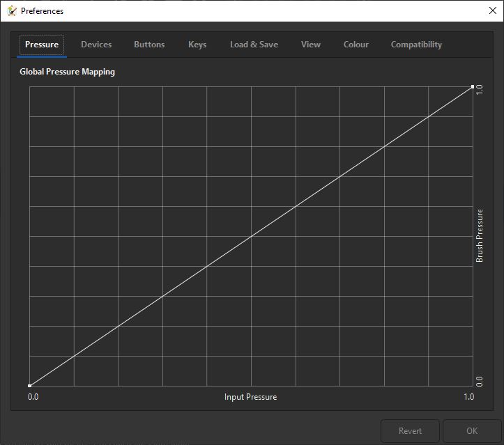The height and width of the screenshot is (445, 504).
Task: Select the curve point at zero pressure
Action: tap(29, 386)
